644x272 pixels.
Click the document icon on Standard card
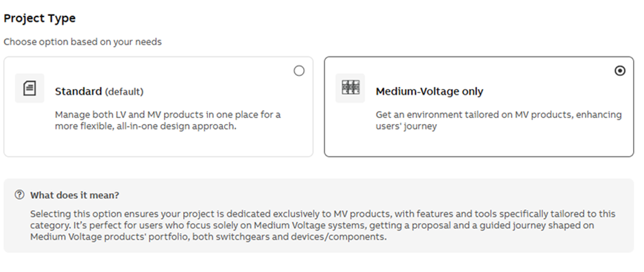pyautogui.click(x=29, y=88)
